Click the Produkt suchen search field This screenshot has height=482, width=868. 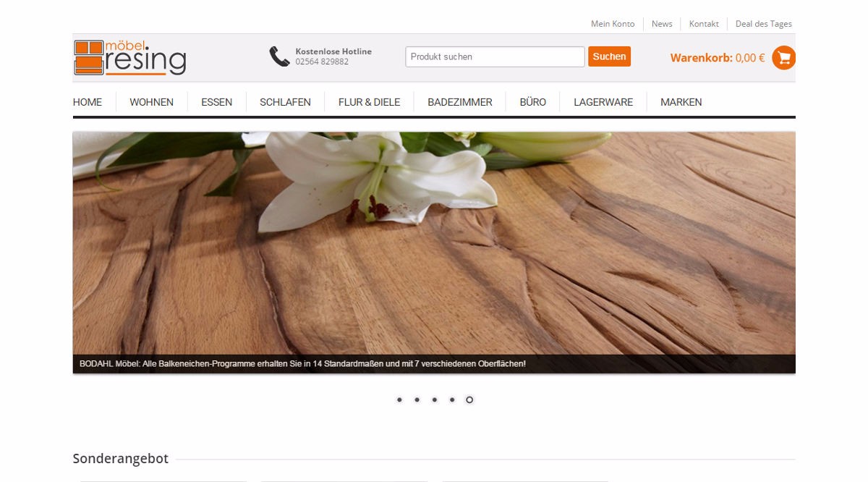coord(495,56)
